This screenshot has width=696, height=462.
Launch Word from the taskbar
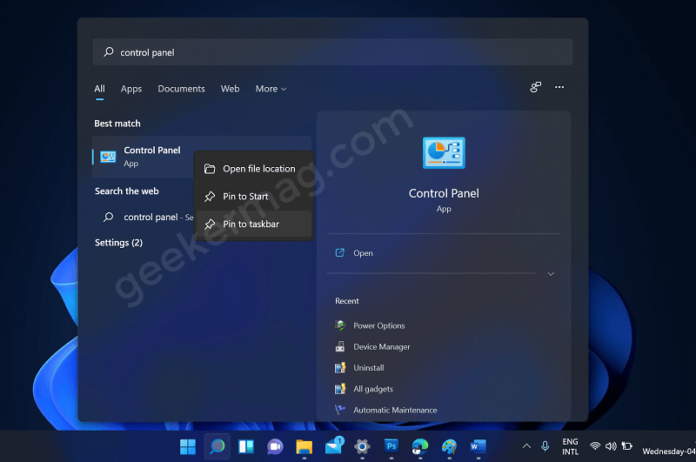(478, 446)
